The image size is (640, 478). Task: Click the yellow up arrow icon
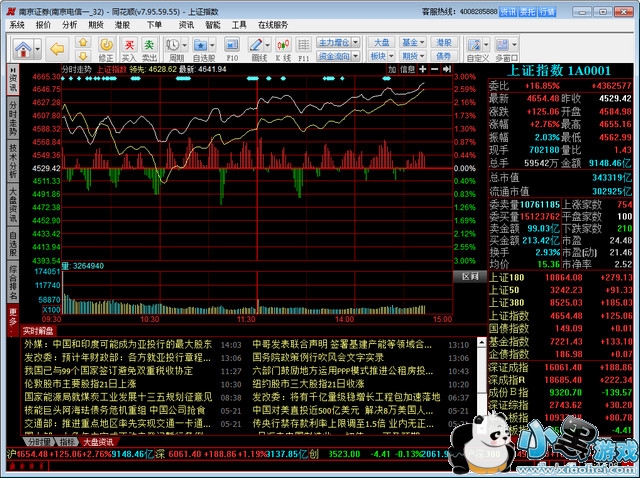click(83, 42)
